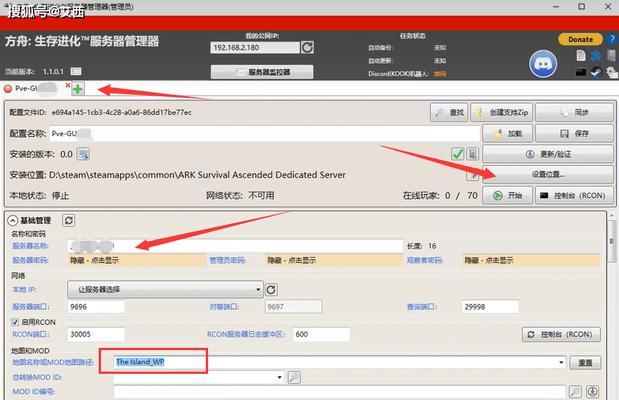The height and width of the screenshot is (400, 619).
Task: Click the profile ID text e694a145-1cb3-4c28
Action: (x=121, y=113)
